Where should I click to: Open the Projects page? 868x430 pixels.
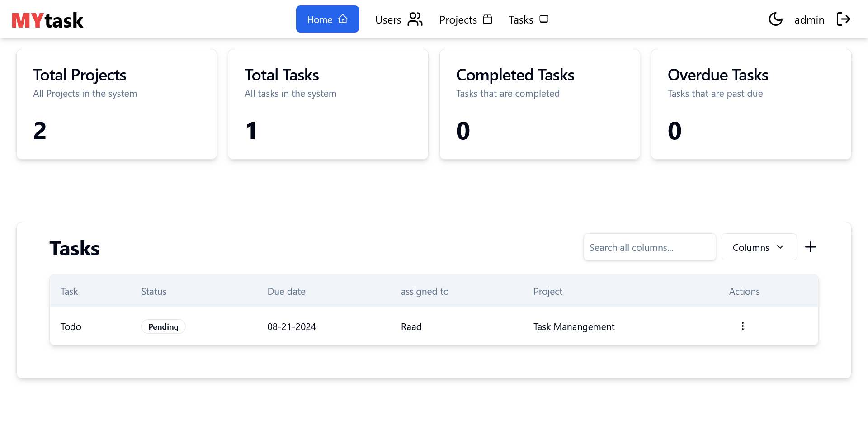point(465,19)
